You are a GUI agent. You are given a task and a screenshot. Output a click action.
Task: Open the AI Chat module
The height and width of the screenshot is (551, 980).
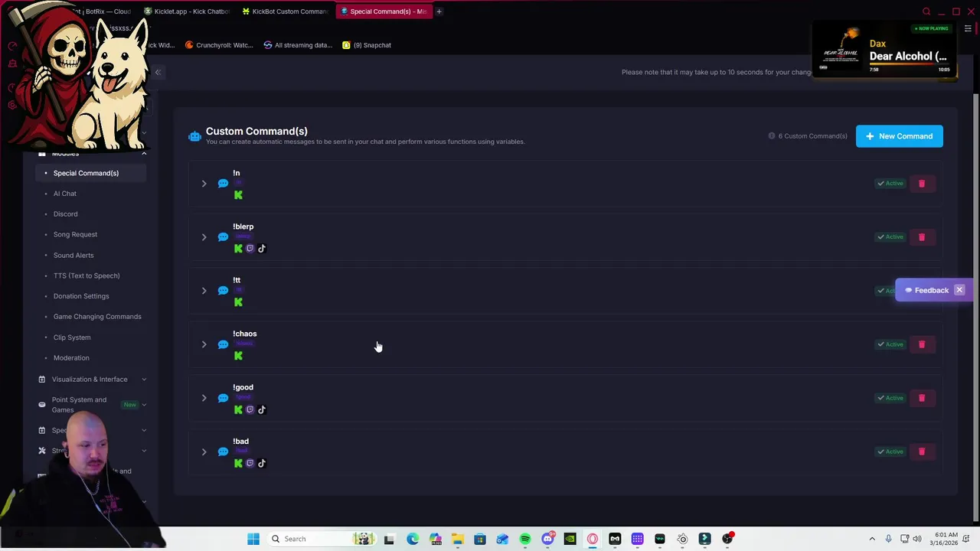click(x=65, y=194)
